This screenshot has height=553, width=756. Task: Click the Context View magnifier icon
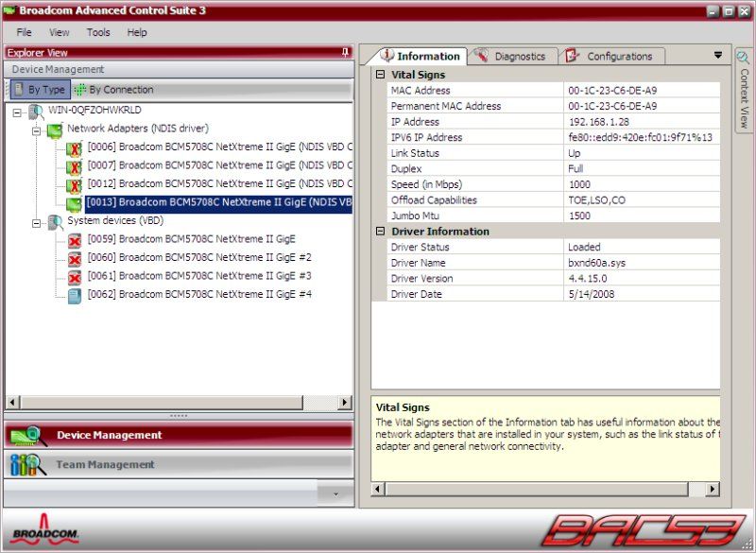(x=743, y=58)
